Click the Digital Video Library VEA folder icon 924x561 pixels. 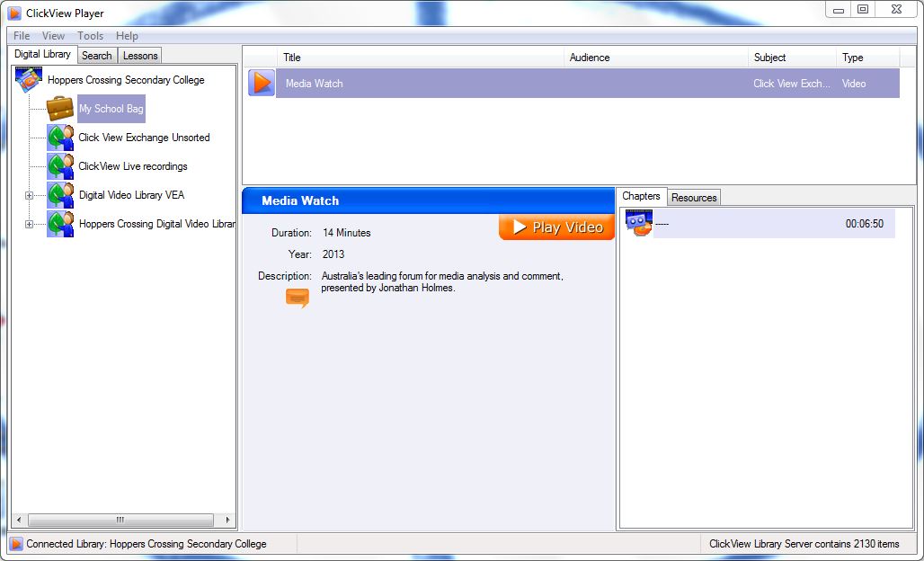pos(60,195)
